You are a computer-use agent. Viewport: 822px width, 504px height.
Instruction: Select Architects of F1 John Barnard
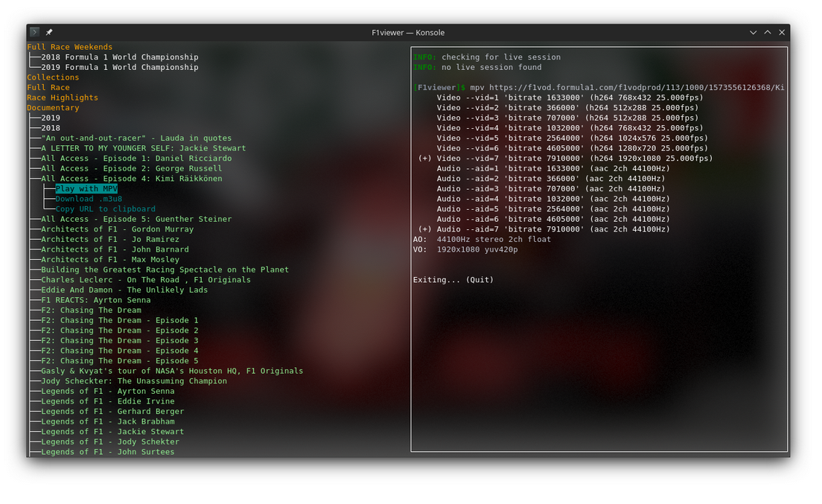tap(115, 249)
